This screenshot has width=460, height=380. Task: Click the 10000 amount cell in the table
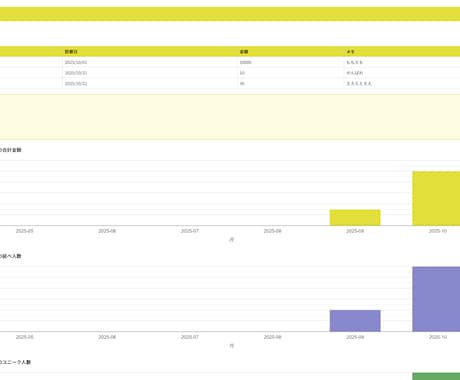tap(245, 62)
